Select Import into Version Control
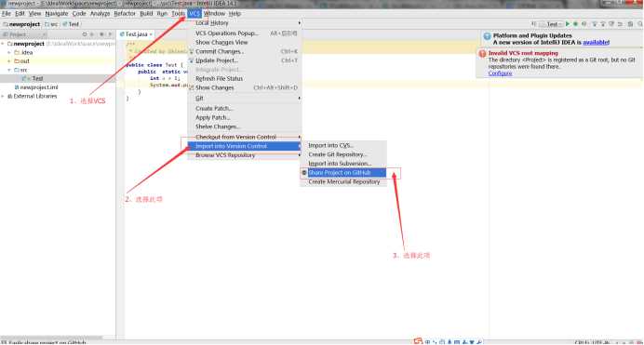644x345 pixels. [245, 146]
